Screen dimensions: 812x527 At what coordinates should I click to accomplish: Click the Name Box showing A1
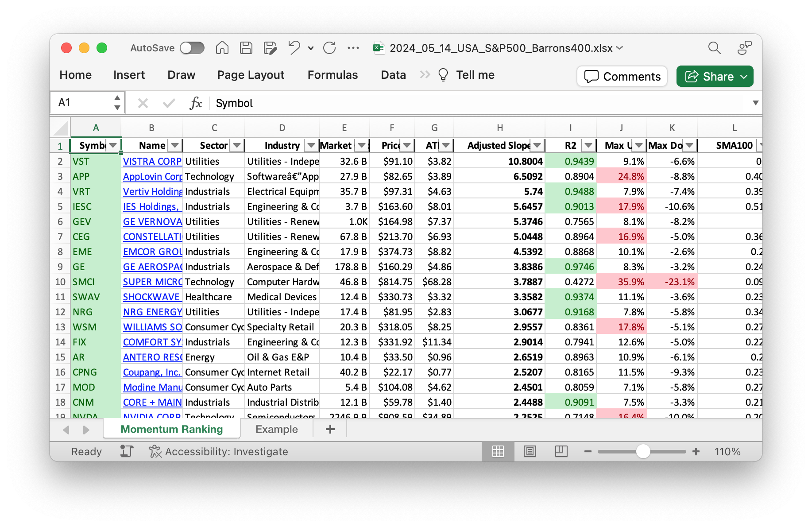(83, 103)
